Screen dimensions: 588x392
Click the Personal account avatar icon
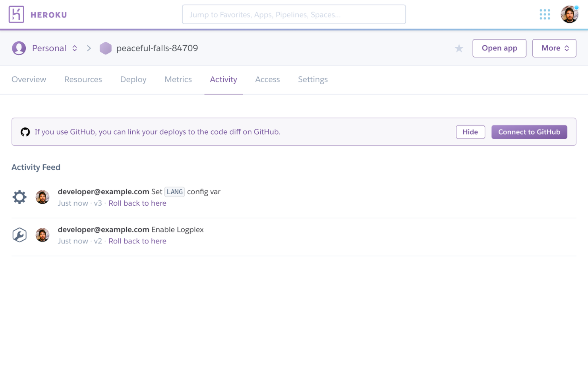click(19, 48)
